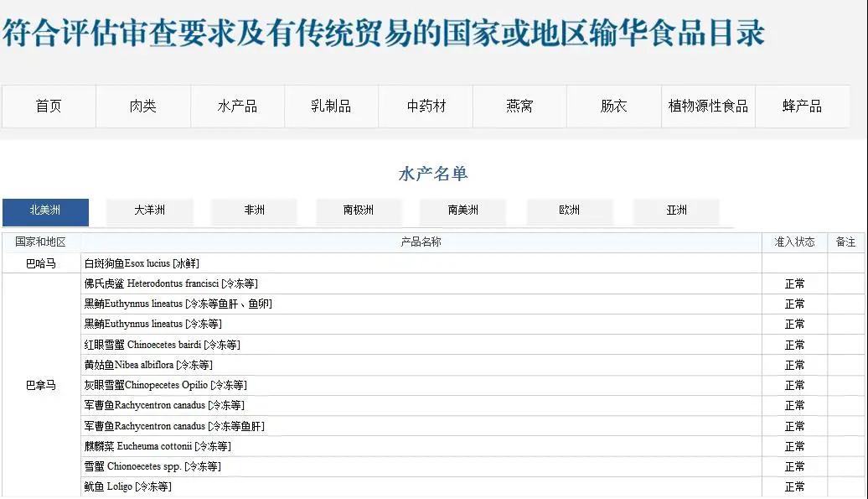Click the 巴拿马 country cell
This screenshot has height=499, width=868.
click(x=41, y=386)
